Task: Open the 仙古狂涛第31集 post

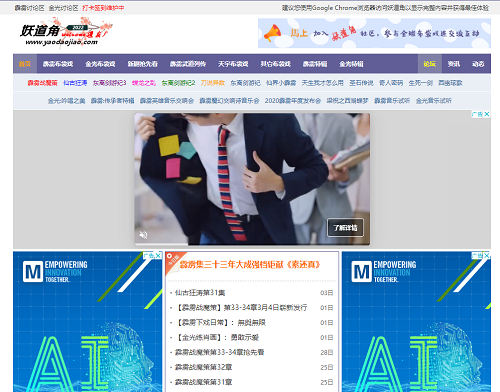Action: click(200, 293)
